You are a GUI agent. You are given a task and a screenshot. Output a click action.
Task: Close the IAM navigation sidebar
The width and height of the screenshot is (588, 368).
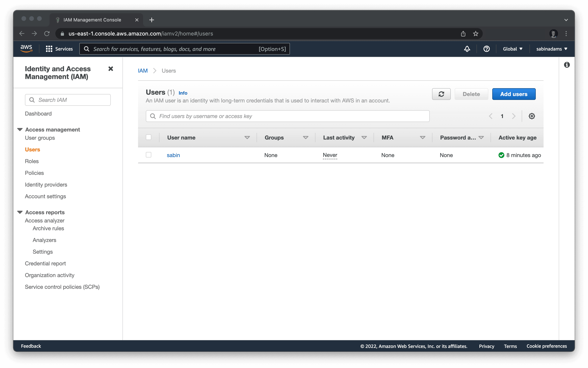[111, 69]
